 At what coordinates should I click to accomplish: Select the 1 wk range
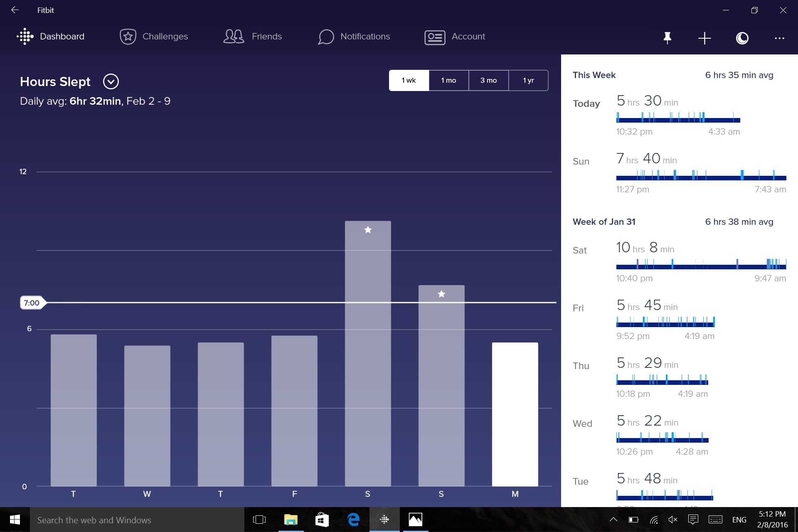409,80
